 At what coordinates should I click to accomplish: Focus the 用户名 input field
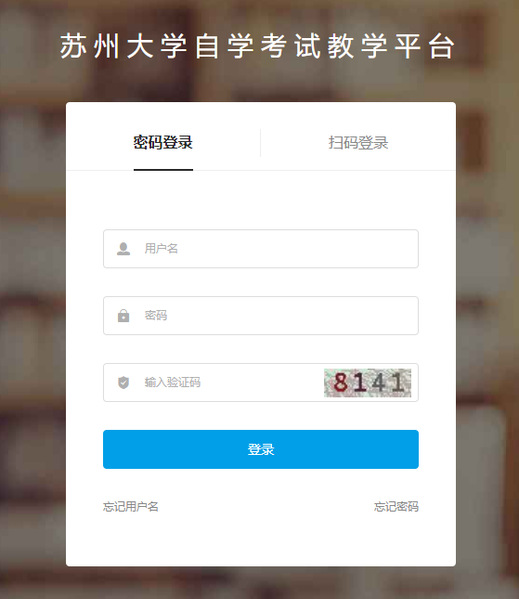point(261,249)
